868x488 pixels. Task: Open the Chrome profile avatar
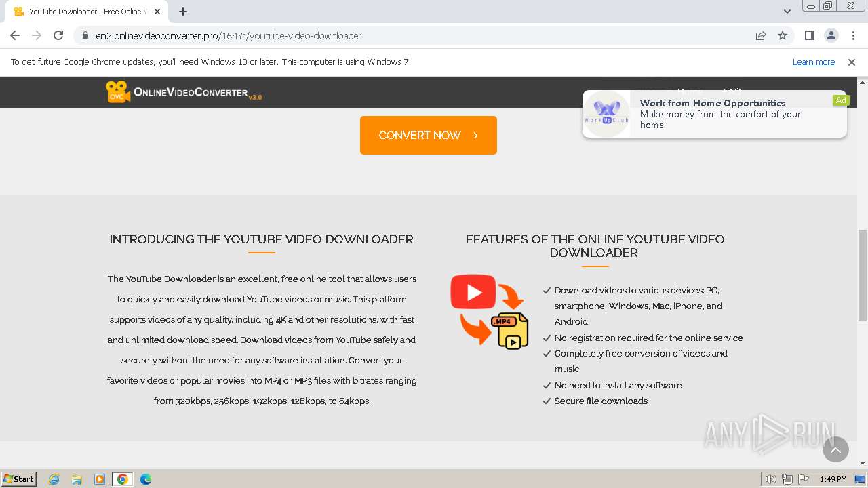(x=831, y=35)
